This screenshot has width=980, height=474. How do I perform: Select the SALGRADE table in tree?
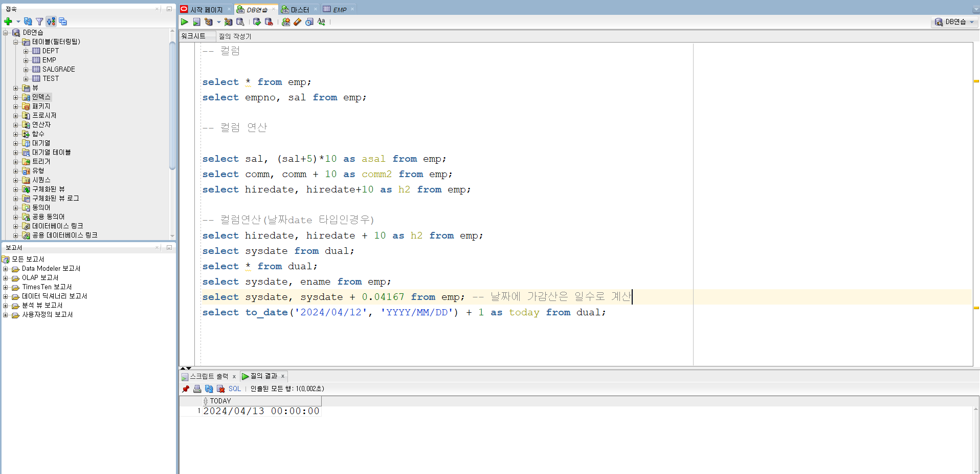point(58,70)
